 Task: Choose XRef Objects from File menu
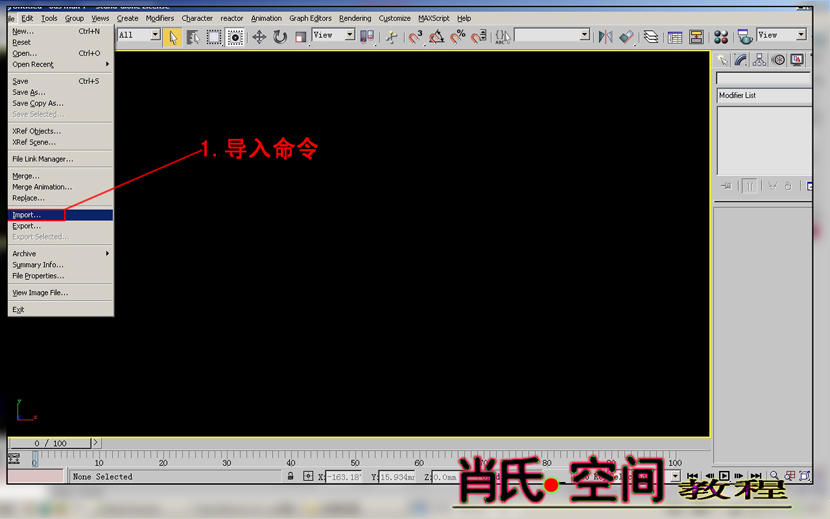click(60, 131)
